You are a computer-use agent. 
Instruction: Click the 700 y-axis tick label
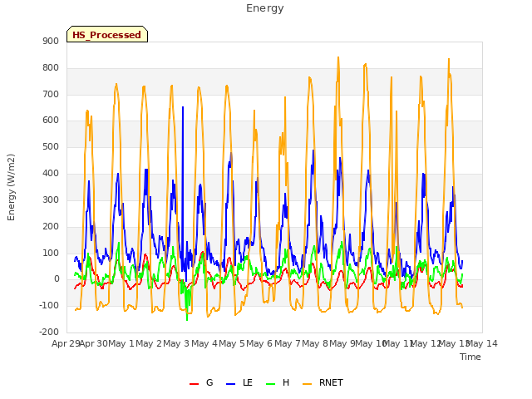[x=51, y=94]
